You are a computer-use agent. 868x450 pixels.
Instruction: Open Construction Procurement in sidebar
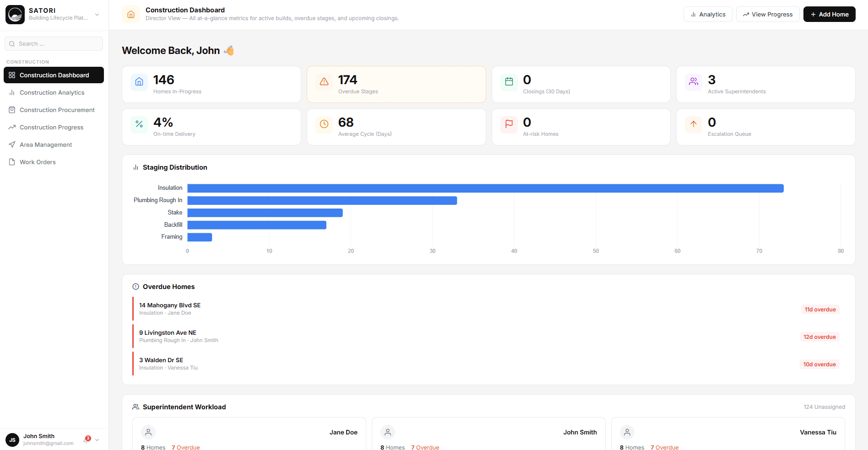[54, 110]
